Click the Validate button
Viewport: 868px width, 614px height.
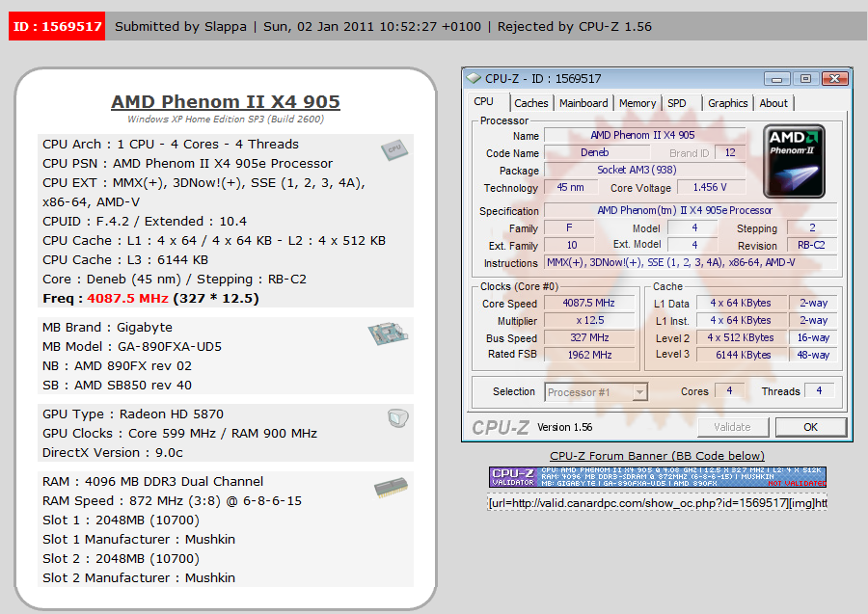pos(732,427)
